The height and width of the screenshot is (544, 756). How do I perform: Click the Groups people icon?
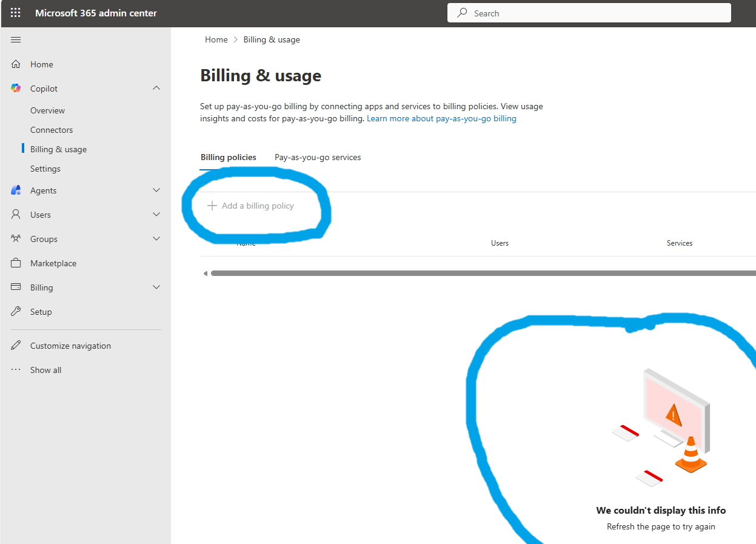click(x=15, y=238)
